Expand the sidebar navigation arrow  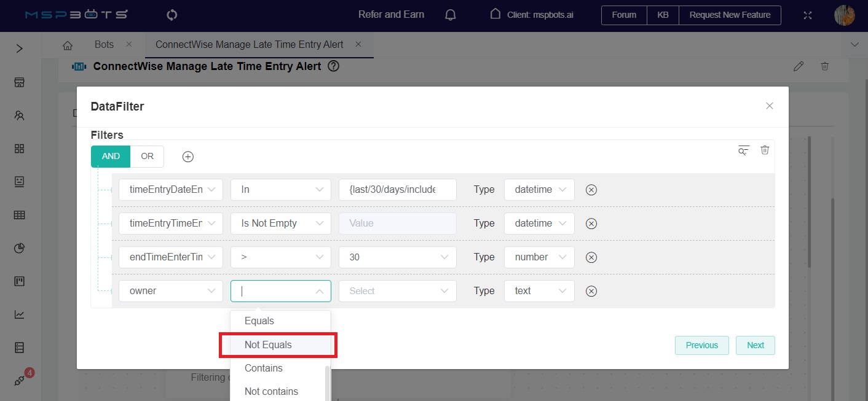tap(19, 49)
